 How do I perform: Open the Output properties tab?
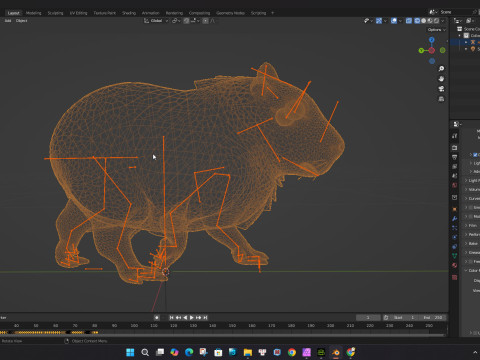[454, 157]
